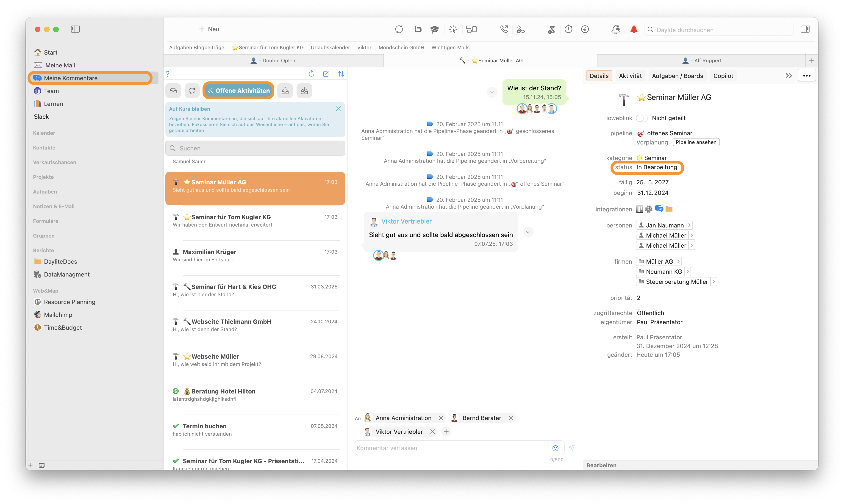This screenshot has width=844, height=504.
Task: Expand options on 'Wie ist der Stand?' message
Action: click(x=491, y=92)
